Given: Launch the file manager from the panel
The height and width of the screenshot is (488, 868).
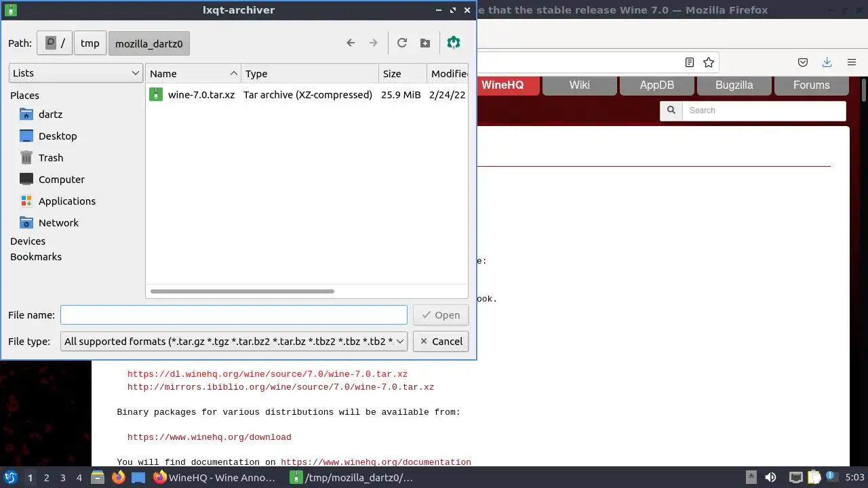Looking at the screenshot, I should (x=97, y=478).
